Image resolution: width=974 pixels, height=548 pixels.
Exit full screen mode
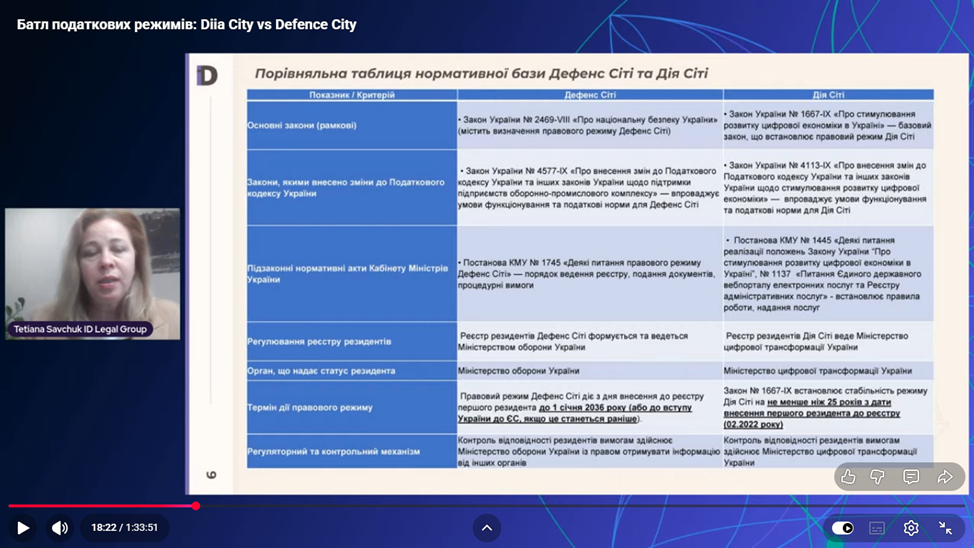click(x=945, y=528)
